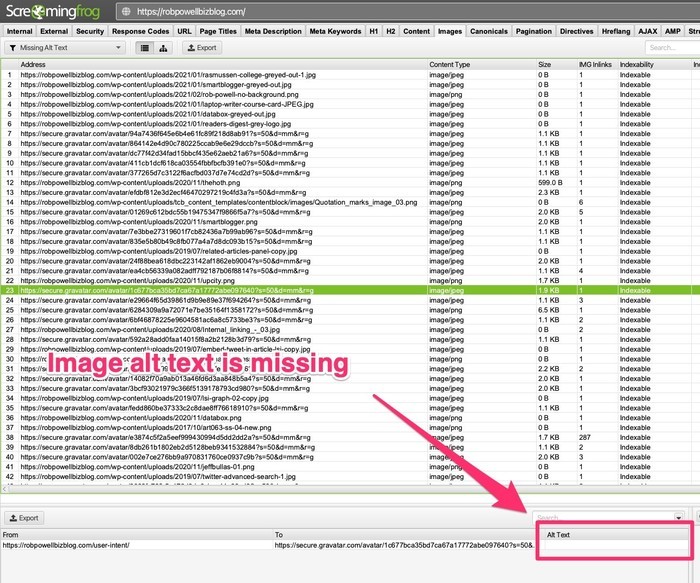Select the Quotation_marks_image_03.png row
Image resolution: width=700 pixels, height=583 pixels.
(350, 202)
